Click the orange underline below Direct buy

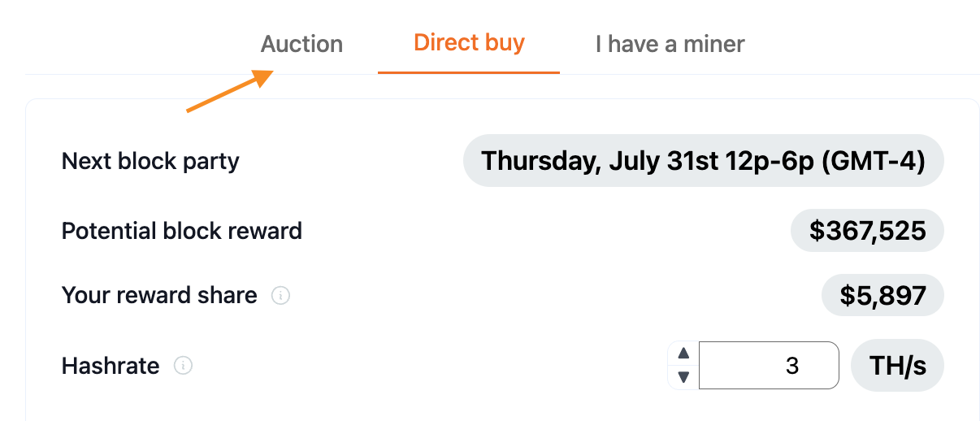coord(469,72)
